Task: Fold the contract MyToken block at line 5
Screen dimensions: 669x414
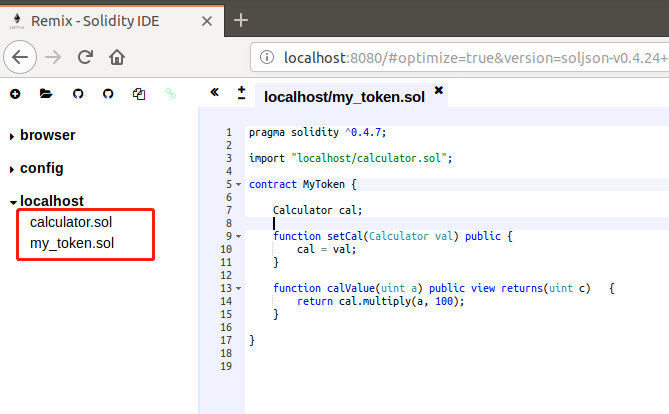Action: [239, 184]
